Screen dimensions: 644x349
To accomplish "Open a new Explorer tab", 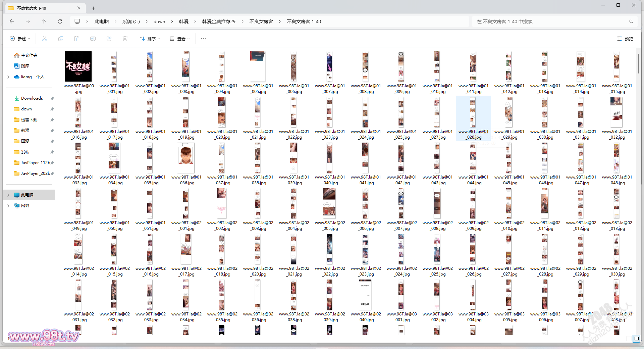I will 93,8.
